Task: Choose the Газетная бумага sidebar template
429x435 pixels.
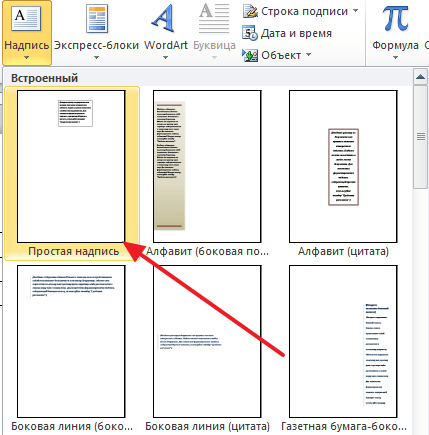Action: point(343,341)
